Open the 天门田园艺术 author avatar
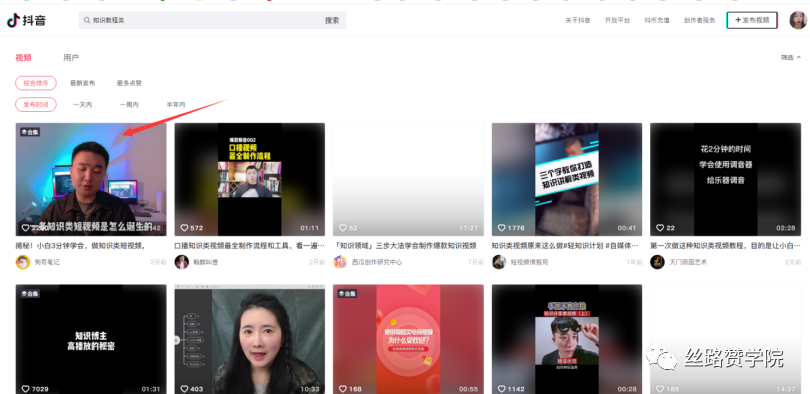This screenshot has height=394, width=810. 657,262
